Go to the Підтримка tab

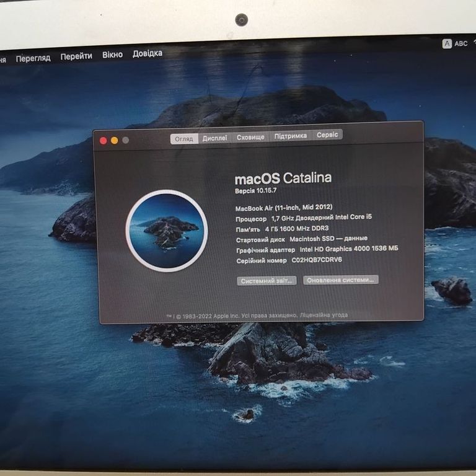[x=290, y=136]
